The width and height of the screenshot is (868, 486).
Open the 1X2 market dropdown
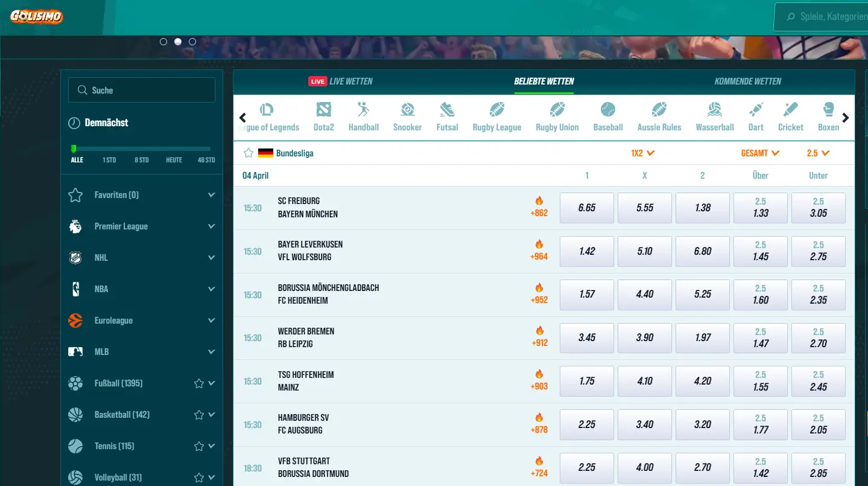tap(642, 153)
